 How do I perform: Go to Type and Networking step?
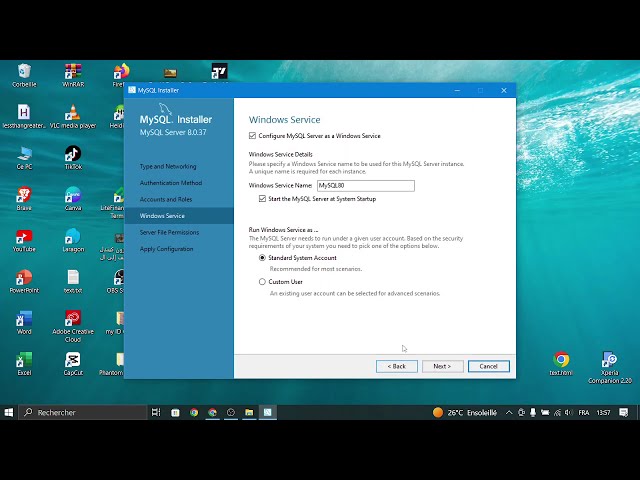(x=168, y=167)
